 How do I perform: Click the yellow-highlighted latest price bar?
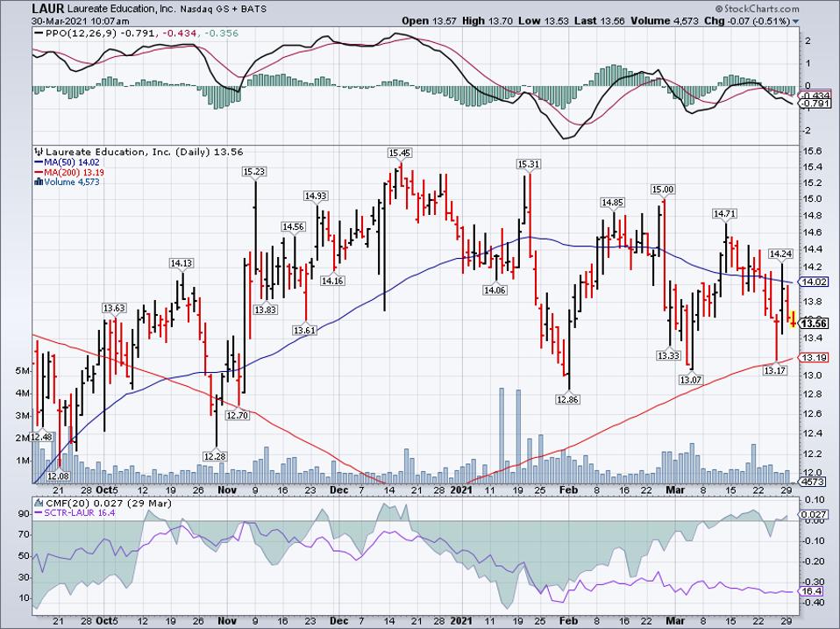pos(793,319)
